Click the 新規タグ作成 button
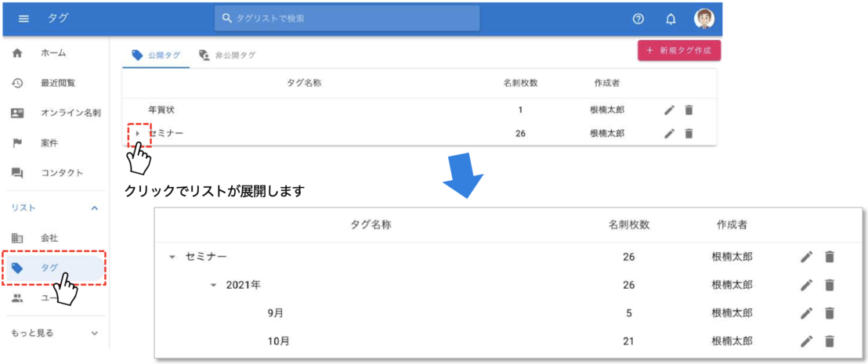This screenshot has width=868, height=364. [x=679, y=50]
